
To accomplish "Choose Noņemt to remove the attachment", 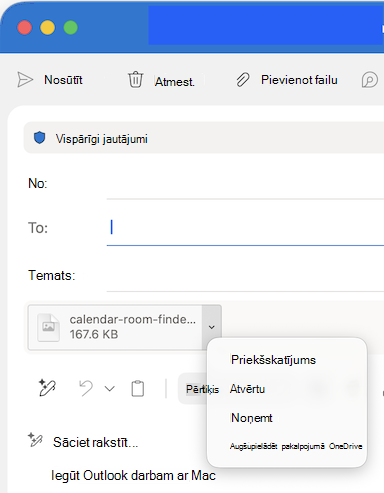I will (252, 418).
